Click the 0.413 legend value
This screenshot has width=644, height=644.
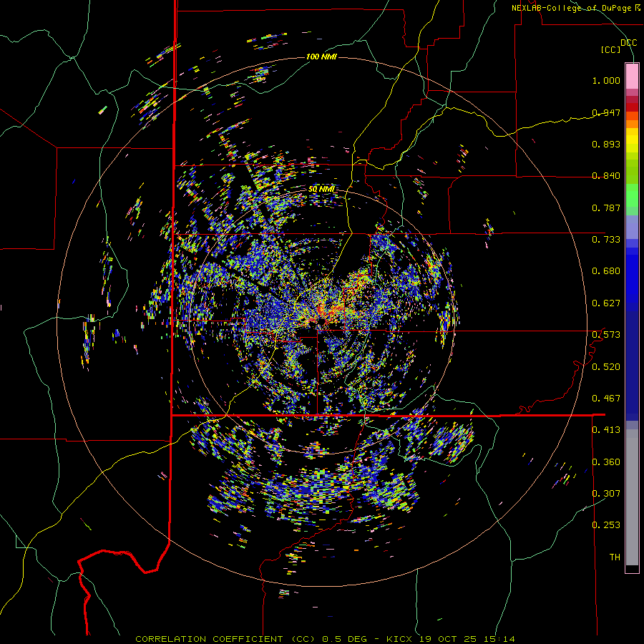click(606, 430)
